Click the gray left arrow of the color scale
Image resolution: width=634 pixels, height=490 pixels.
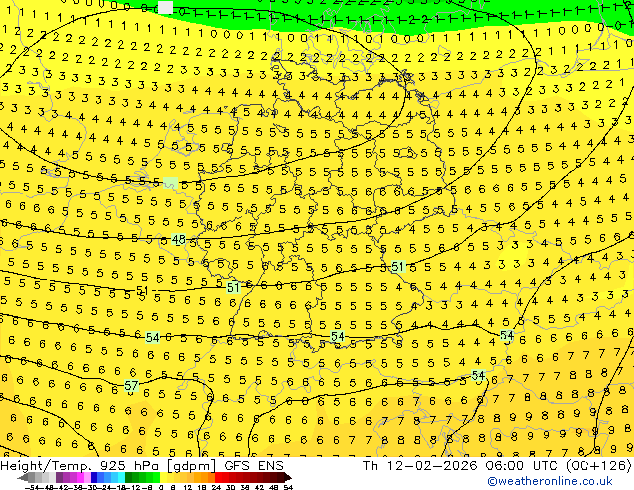23,478
